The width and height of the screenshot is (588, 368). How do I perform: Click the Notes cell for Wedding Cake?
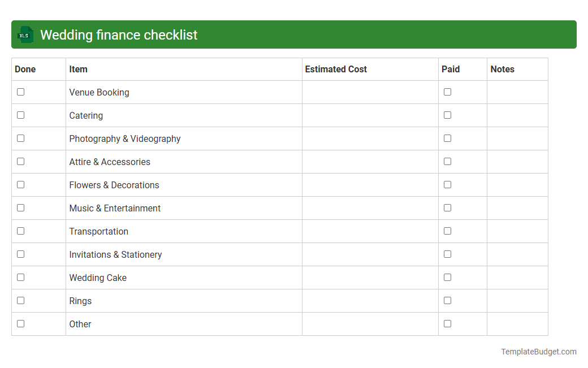point(517,277)
